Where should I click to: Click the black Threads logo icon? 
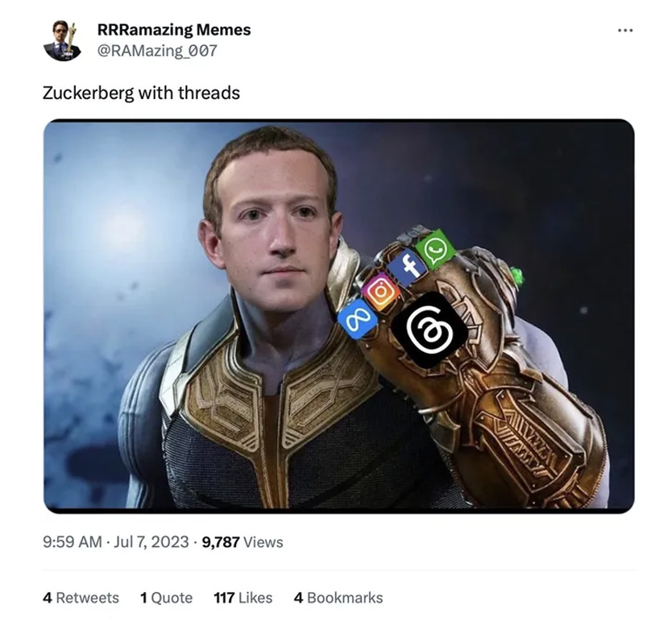(x=429, y=330)
